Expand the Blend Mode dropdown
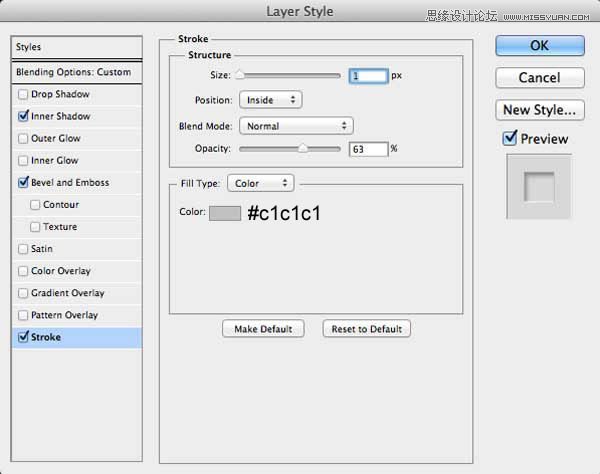Screen dimensions: 600x474 pyautogui.click(x=295, y=126)
